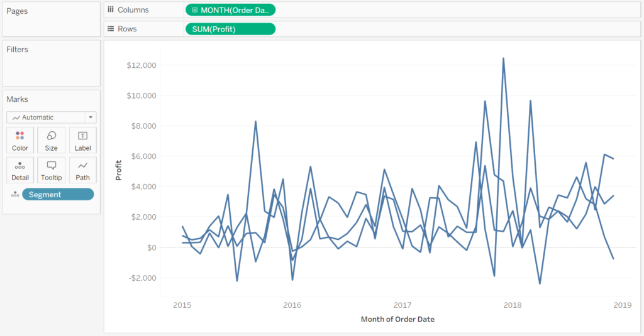This screenshot has width=644, height=336.
Task: Open the Automatic mark type dropdown
Action: pyautogui.click(x=52, y=117)
